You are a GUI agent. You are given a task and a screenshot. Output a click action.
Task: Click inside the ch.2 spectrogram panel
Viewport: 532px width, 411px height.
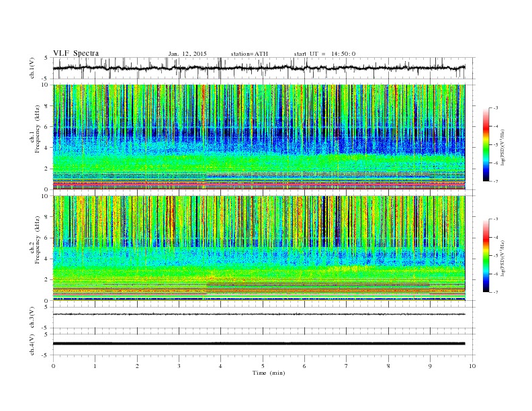[259, 248]
